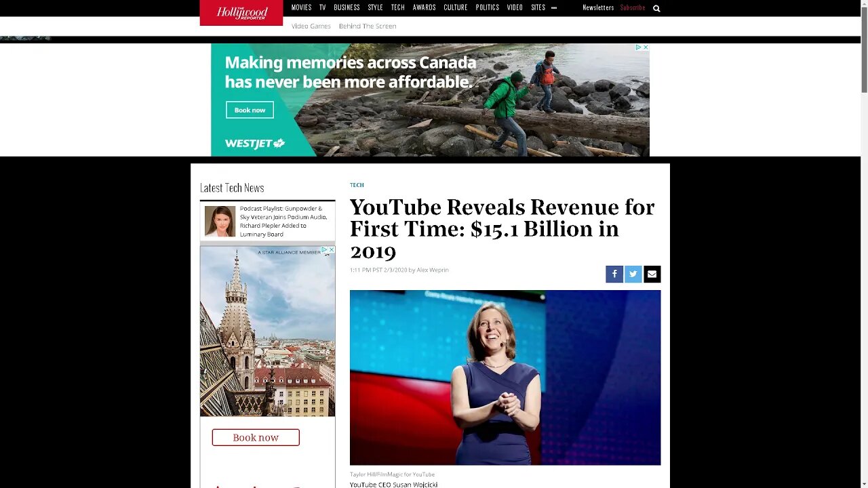The height and width of the screenshot is (488, 868).
Task: Open the Newsletters link
Action: (x=598, y=7)
